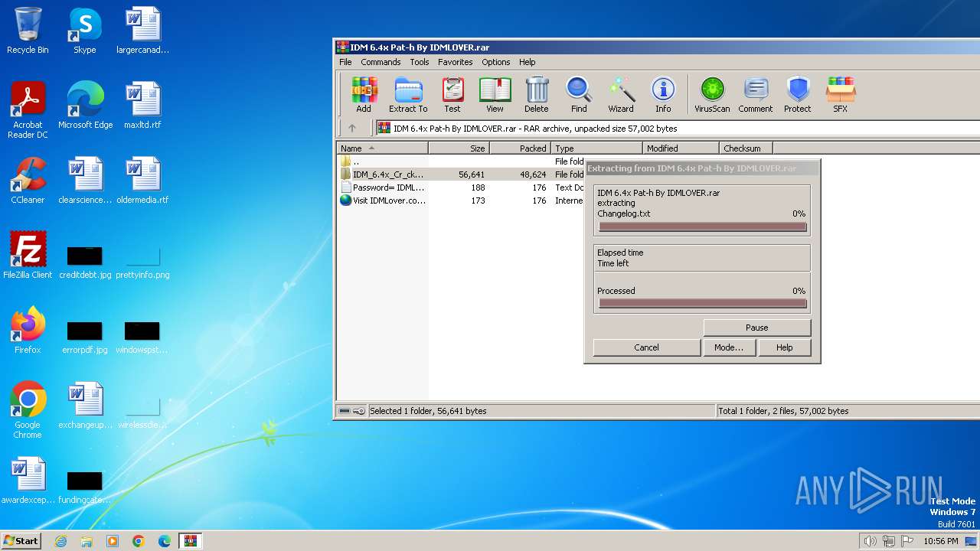Select the Firefox desktop shortcut
Image resolution: width=980 pixels, height=551 pixels.
[28, 331]
